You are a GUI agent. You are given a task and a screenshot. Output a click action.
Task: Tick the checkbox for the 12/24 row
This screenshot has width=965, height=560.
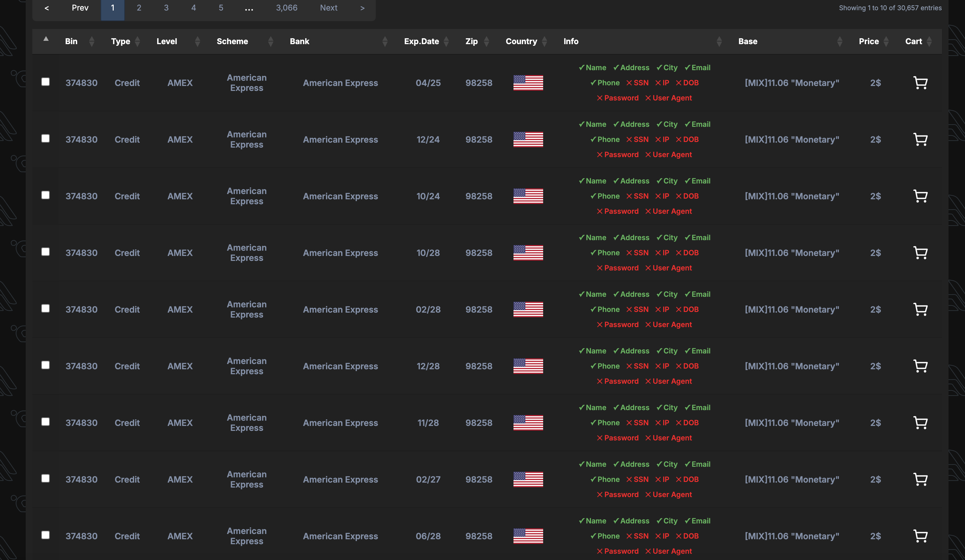pos(45,139)
